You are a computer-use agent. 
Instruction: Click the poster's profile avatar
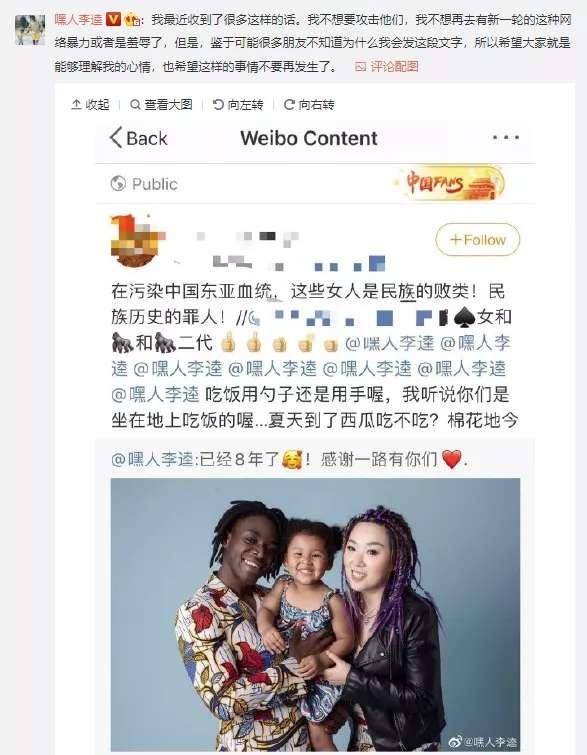coord(30,30)
